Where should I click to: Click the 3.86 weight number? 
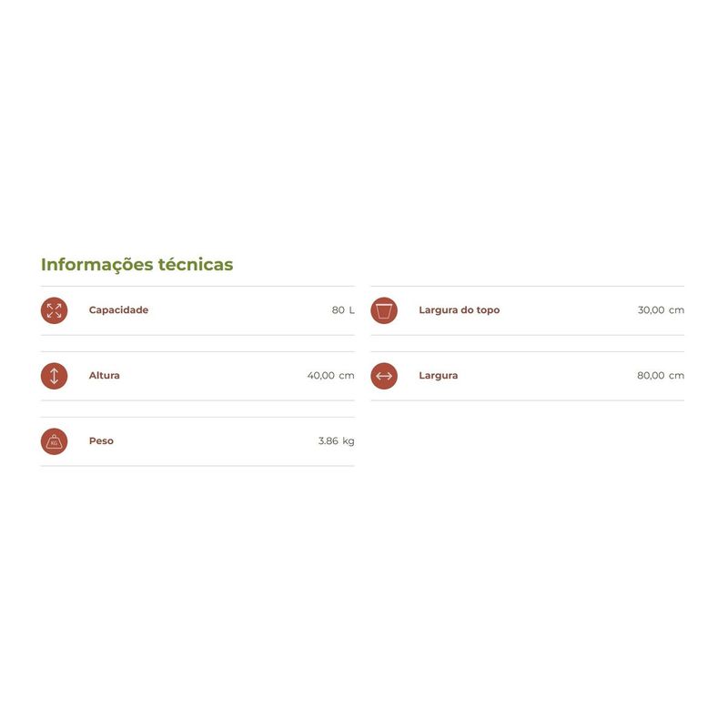[x=328, y=441]
